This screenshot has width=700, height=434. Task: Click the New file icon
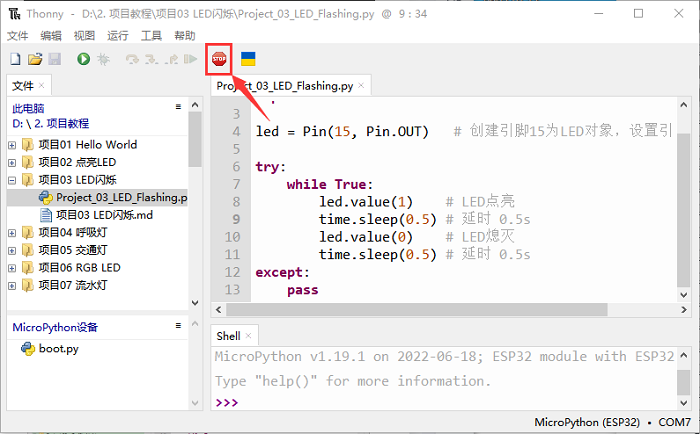15,60
